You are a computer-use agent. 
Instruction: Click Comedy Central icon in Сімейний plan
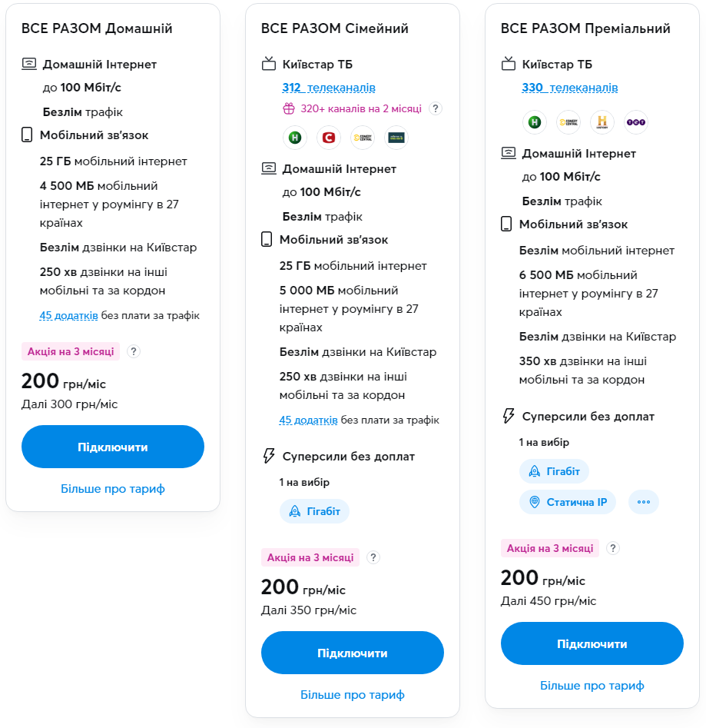[x=362, y=138]
